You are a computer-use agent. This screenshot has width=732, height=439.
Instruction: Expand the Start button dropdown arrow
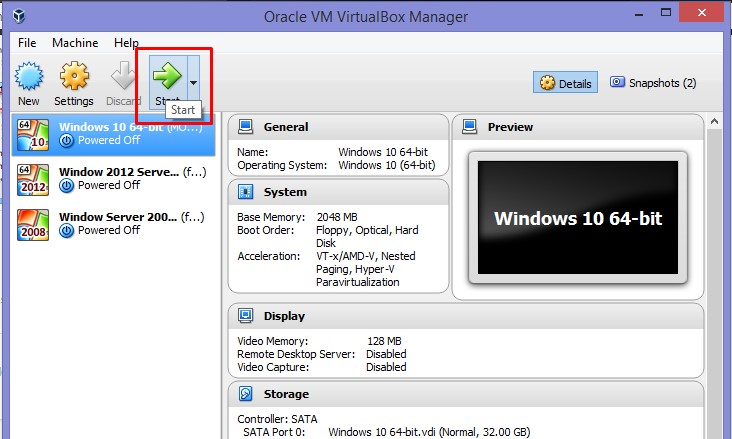point(193,83)
